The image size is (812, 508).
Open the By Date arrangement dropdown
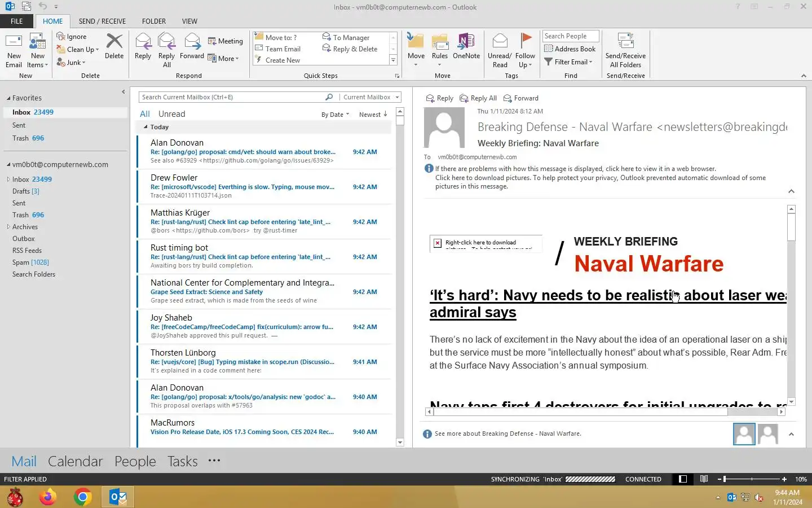tap(335, 115)
